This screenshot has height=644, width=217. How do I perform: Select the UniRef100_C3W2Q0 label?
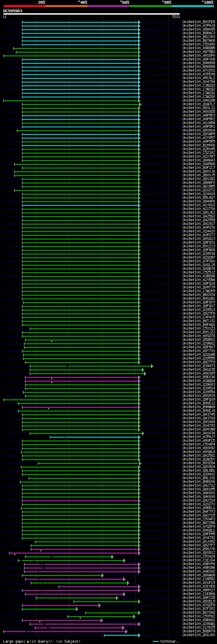pyautogui.click(x=199, y=97)
